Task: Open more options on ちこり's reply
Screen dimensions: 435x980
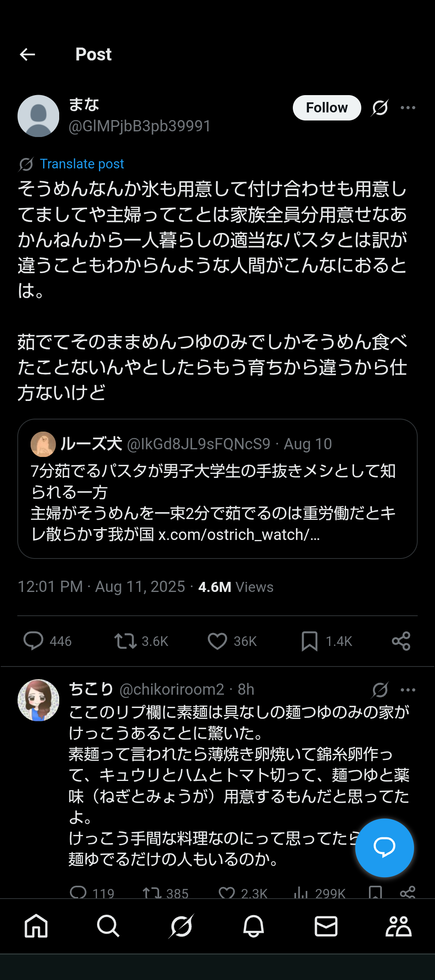Action: [x=408, y=690]
